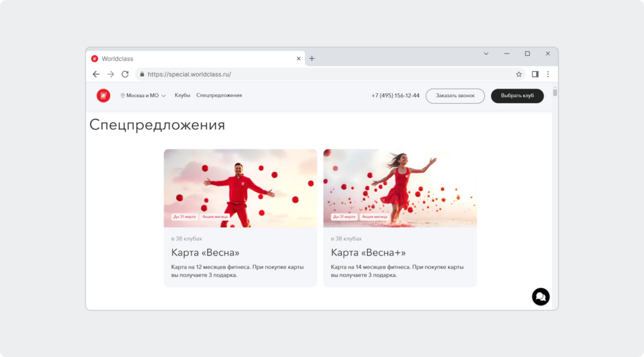Open Спецпредложения in the navigation

[219, 96]
